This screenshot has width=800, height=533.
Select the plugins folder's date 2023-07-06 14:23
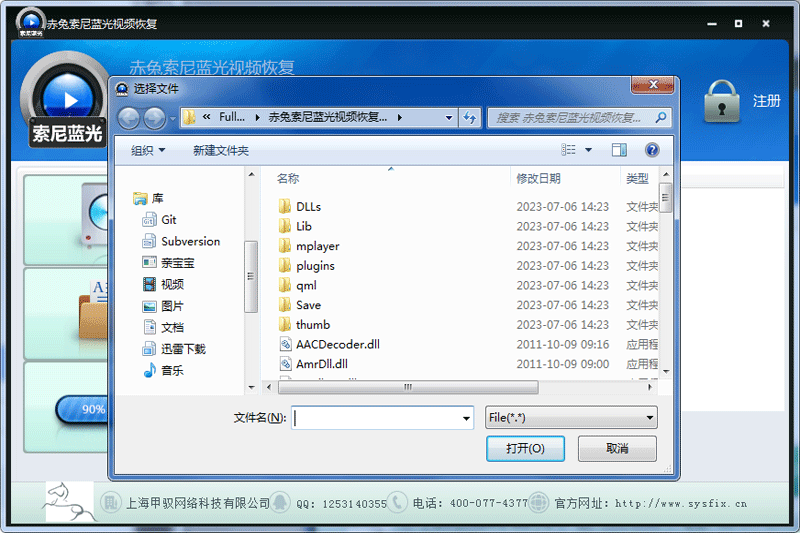tap(562, 266)
